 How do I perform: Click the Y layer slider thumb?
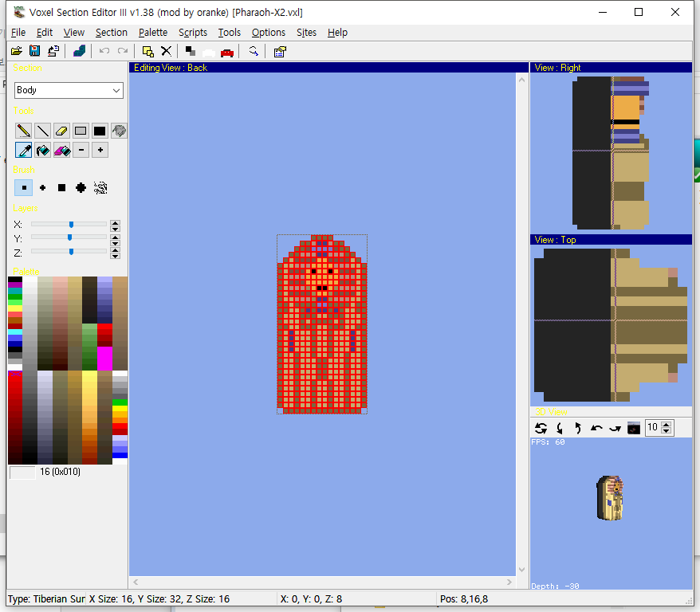click(x=69, y=237)
